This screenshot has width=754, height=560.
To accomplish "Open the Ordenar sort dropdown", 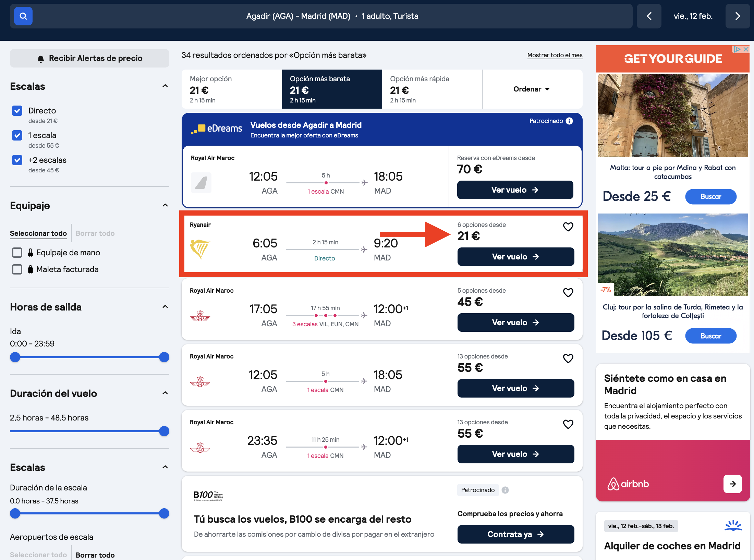I will [532, 89].
